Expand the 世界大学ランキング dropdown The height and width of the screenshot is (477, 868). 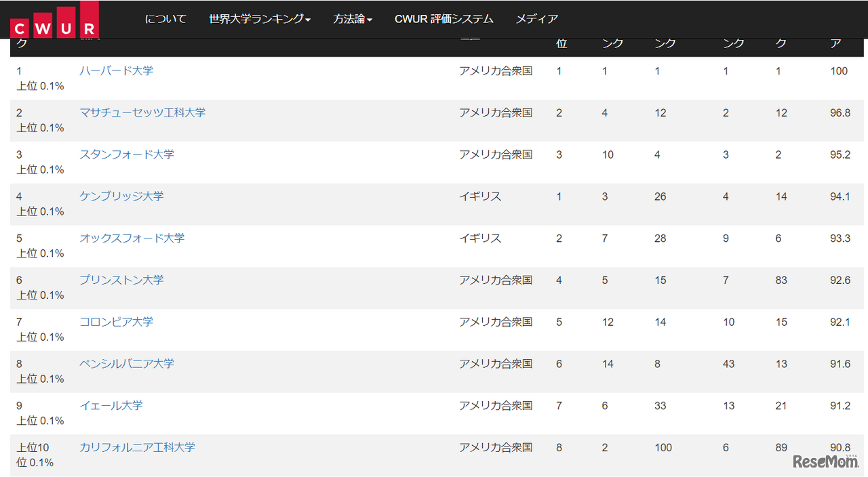(259, 19)
